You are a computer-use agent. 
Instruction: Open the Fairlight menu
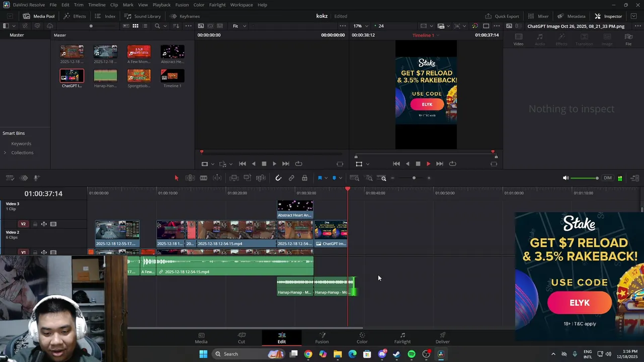[x=217, y=5]
